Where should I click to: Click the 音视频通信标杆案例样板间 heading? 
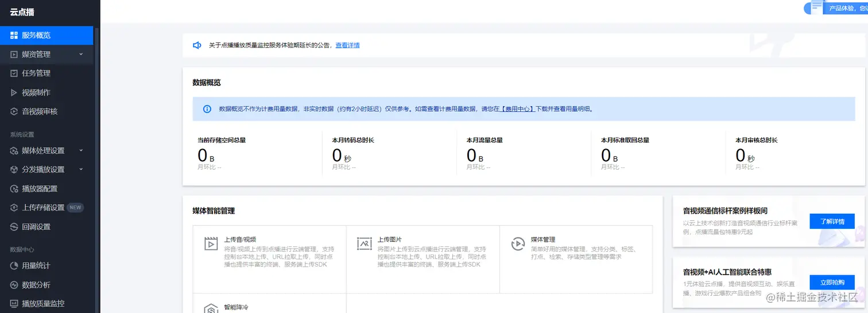coord(725,211)
